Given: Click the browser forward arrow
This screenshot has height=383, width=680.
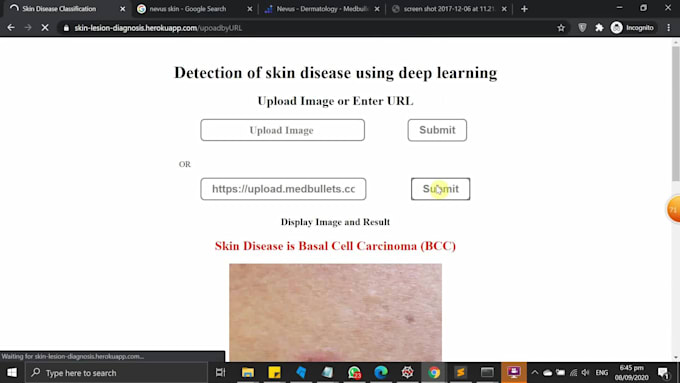Looking at the screenshot, I should click(28, 28).
